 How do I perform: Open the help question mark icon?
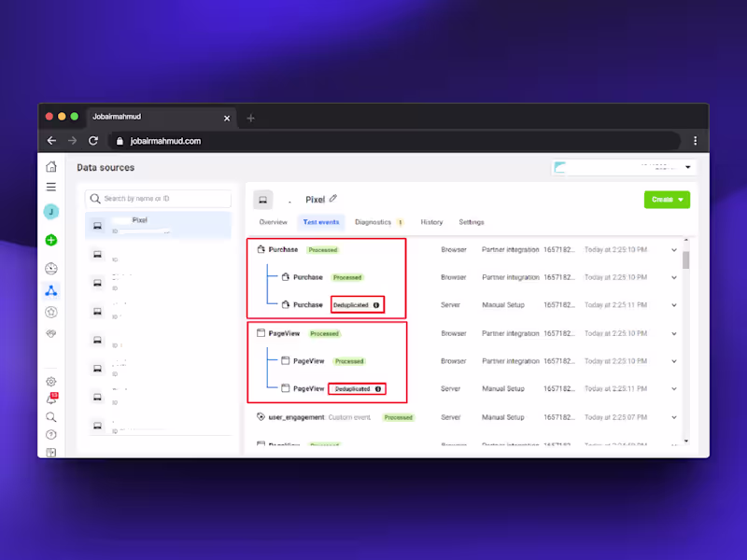(51, 435)
